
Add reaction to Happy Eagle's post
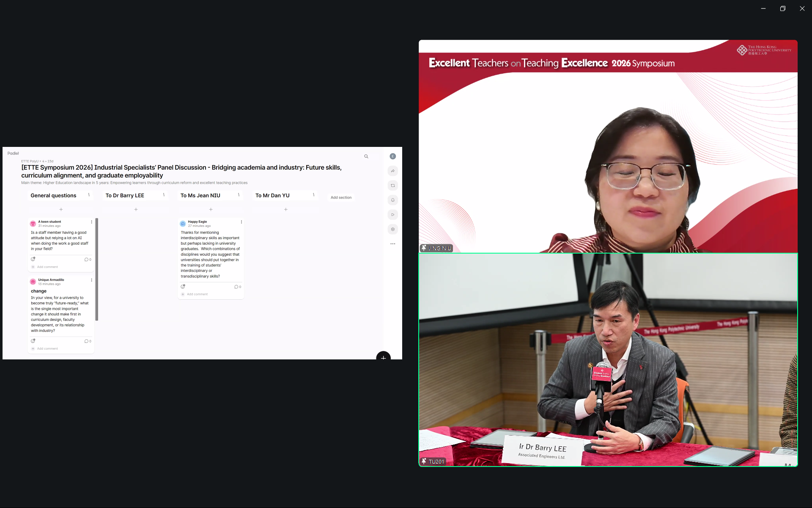coord(183,287)
